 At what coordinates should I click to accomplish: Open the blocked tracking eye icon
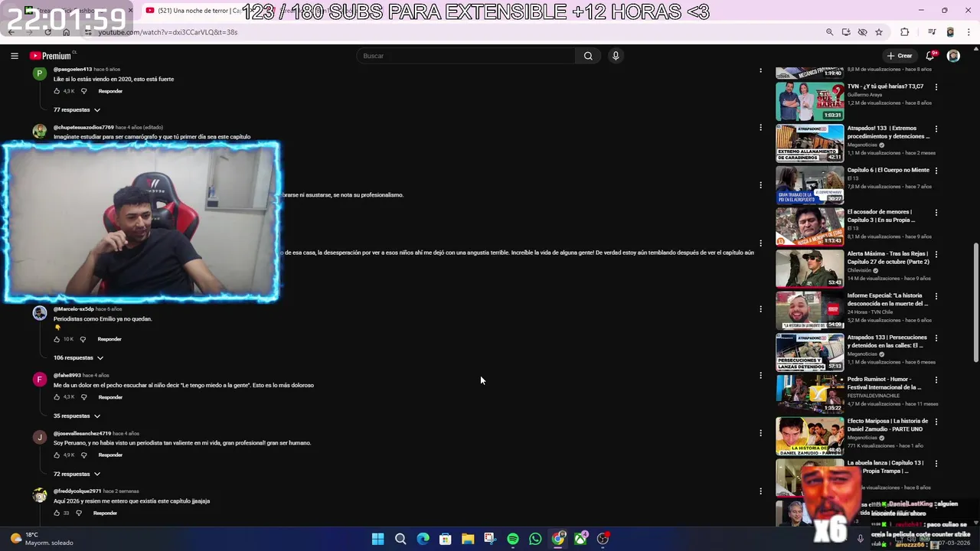tap(863, 32)
